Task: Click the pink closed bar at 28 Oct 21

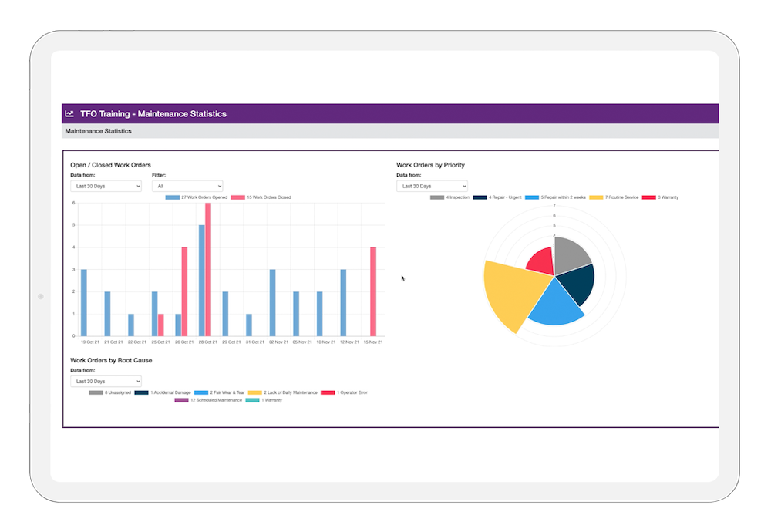Action: 208,269
